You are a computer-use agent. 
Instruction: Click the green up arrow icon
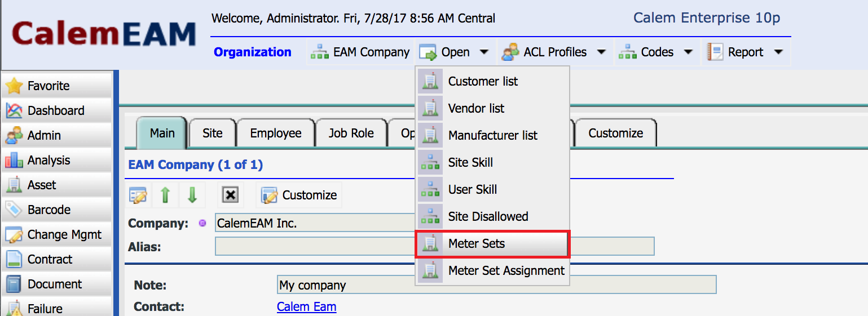pos(165,195)
